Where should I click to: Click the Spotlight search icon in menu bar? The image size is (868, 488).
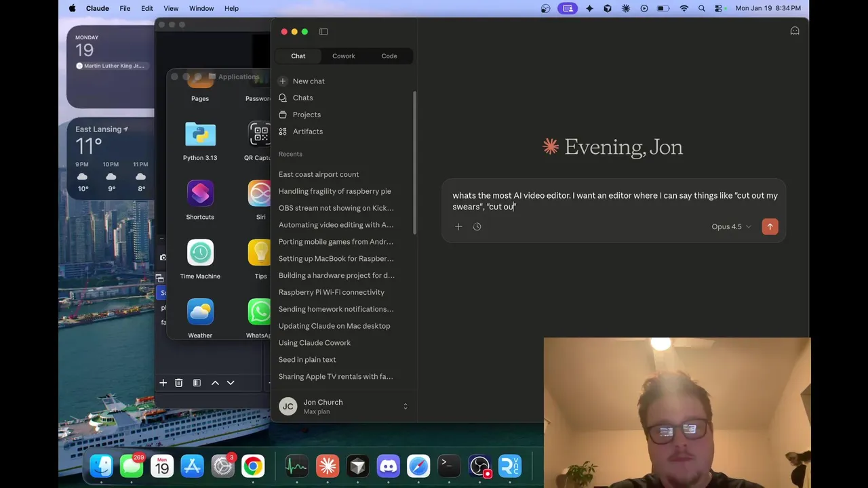pos(702,8)
